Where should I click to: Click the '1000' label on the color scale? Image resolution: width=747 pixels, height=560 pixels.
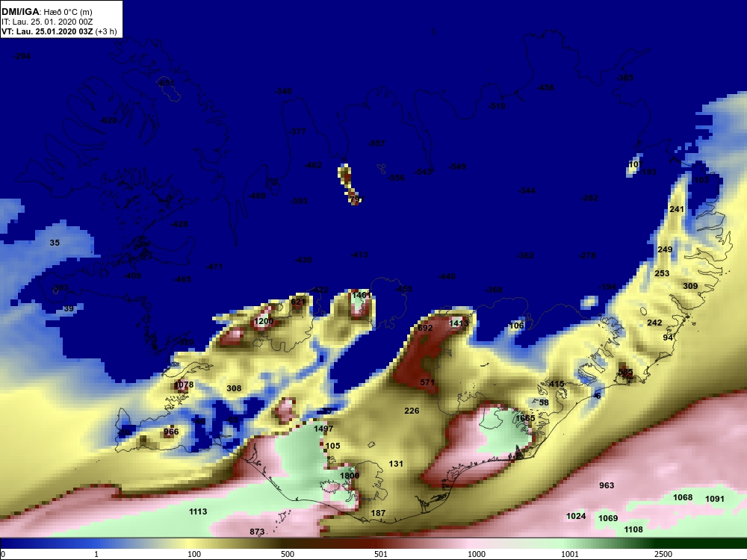pyautogui.click(x=477, y=554)
